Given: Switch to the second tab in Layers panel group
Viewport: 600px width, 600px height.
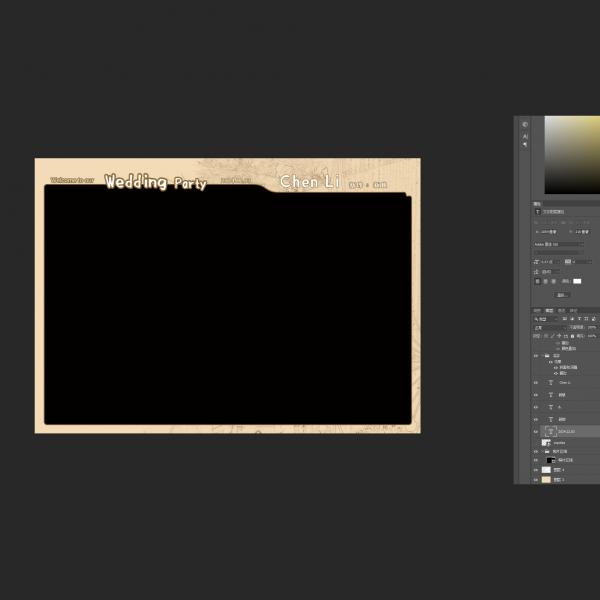Looking at the screenshot, I should point(549,310).
